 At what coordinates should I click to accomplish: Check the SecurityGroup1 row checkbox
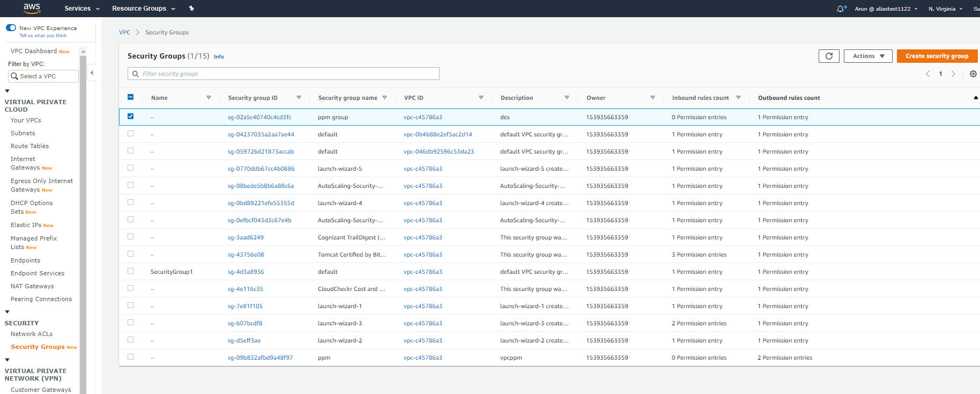(131, 271)
